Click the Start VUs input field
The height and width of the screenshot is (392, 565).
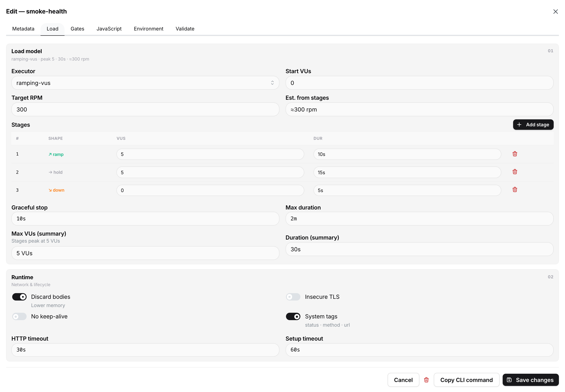[419, 83]
